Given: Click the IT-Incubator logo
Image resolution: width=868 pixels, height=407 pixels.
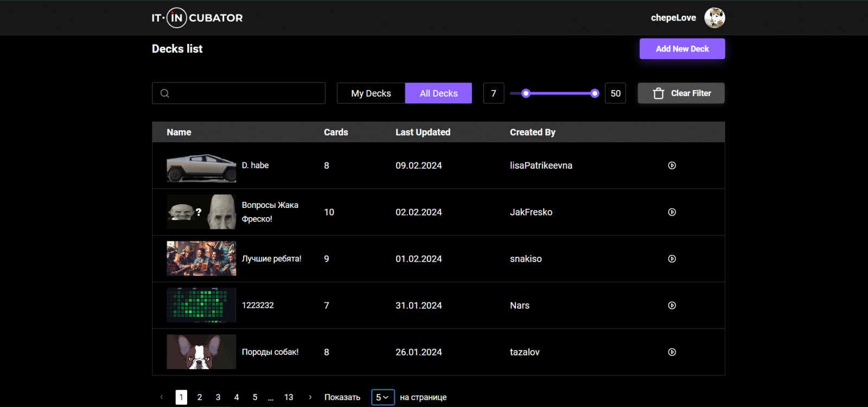Looking at the screenshot, I should point(197,18).
